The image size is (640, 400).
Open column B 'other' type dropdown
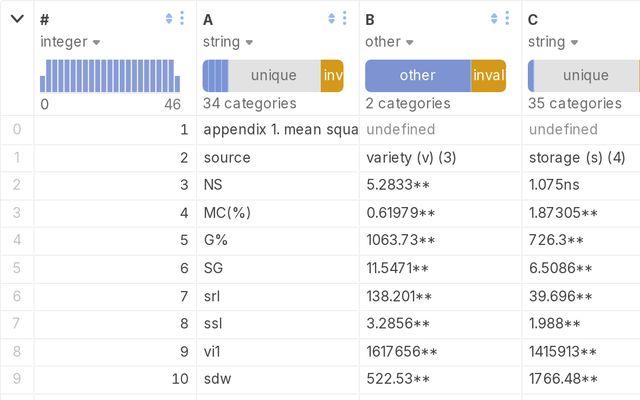[388, 42]
